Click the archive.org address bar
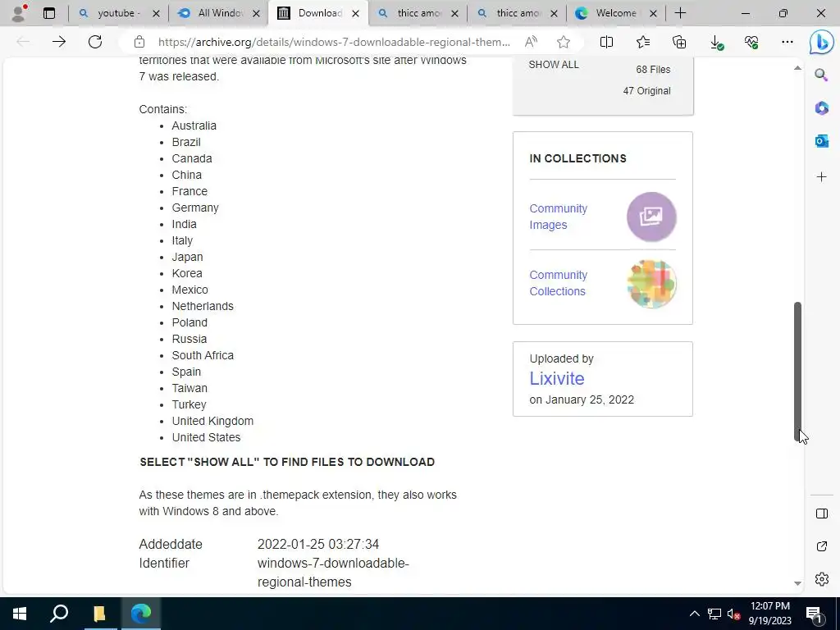 coord(334,42)
